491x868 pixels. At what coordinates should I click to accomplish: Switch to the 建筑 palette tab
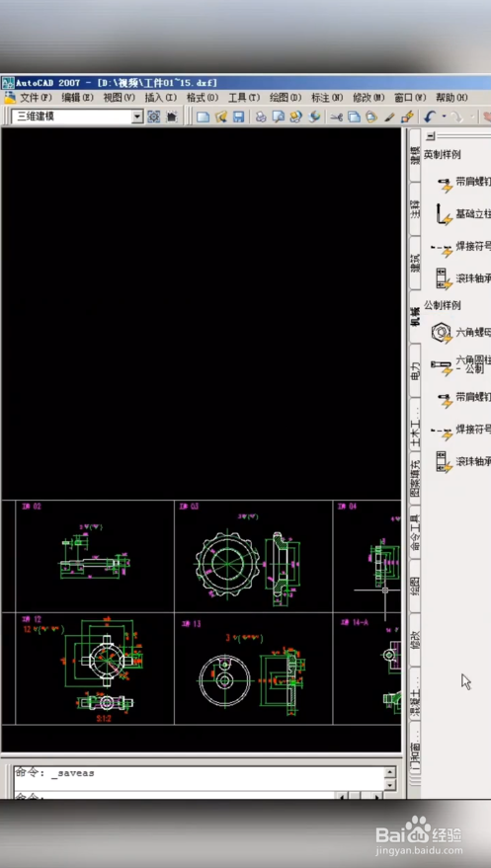coord(415,263)
